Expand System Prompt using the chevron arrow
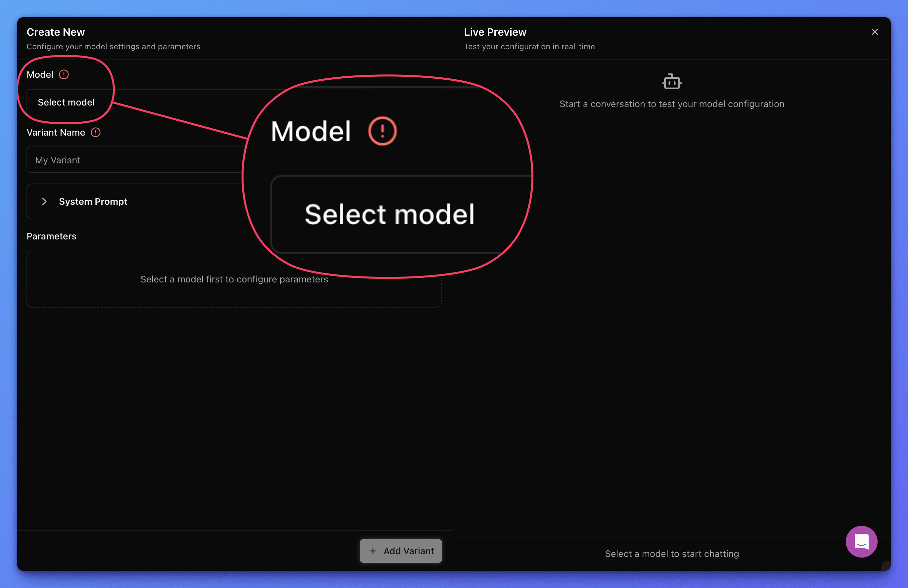 44,201
